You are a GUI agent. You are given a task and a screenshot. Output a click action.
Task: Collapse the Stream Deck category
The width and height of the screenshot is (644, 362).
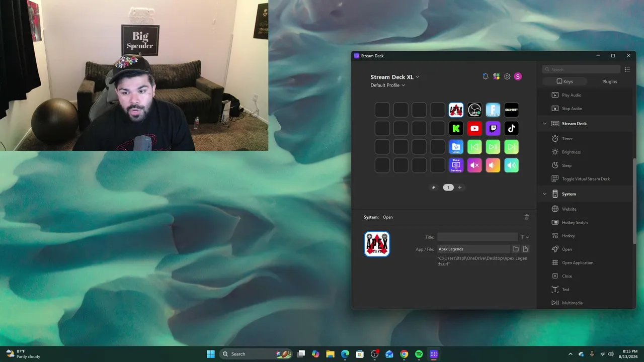[x=544, y=124]
